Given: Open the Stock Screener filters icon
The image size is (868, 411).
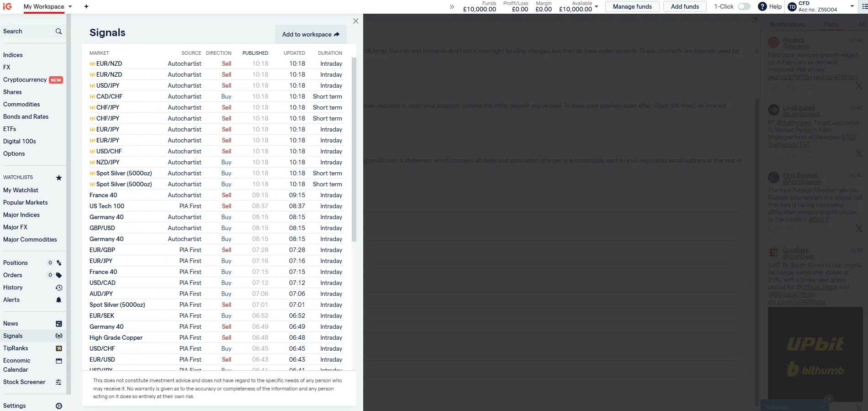Looking at the screenshot, I should click(x=59, y=382).
